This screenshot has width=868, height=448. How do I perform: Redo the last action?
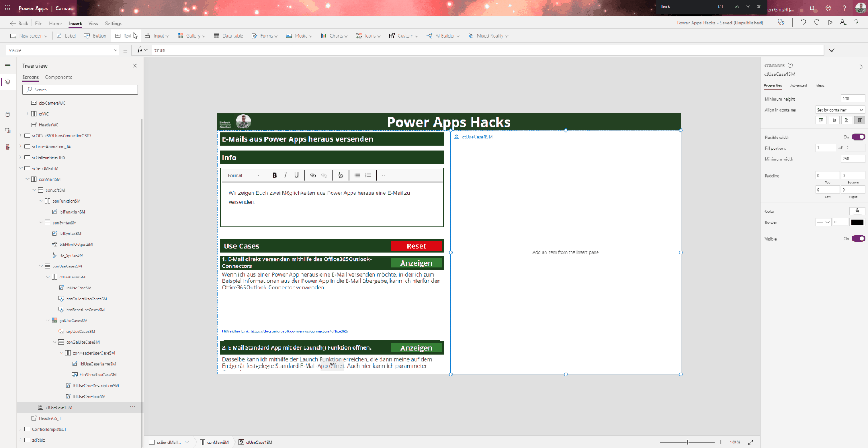click(x=816, y=23)
